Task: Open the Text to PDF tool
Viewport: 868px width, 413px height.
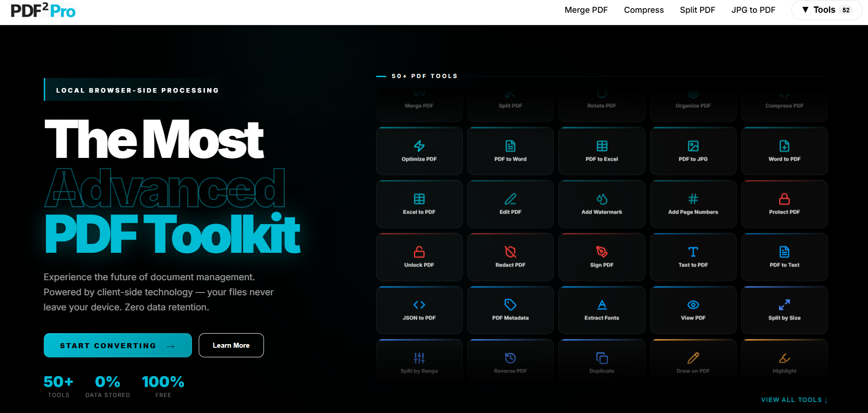Action: click(x=693, y=257)
